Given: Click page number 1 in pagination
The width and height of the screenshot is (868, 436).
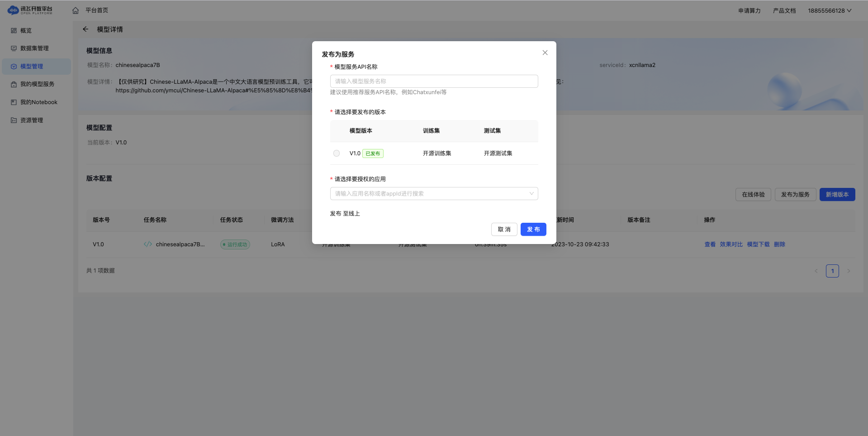Looking at the screenshot, I should [832, 271].
